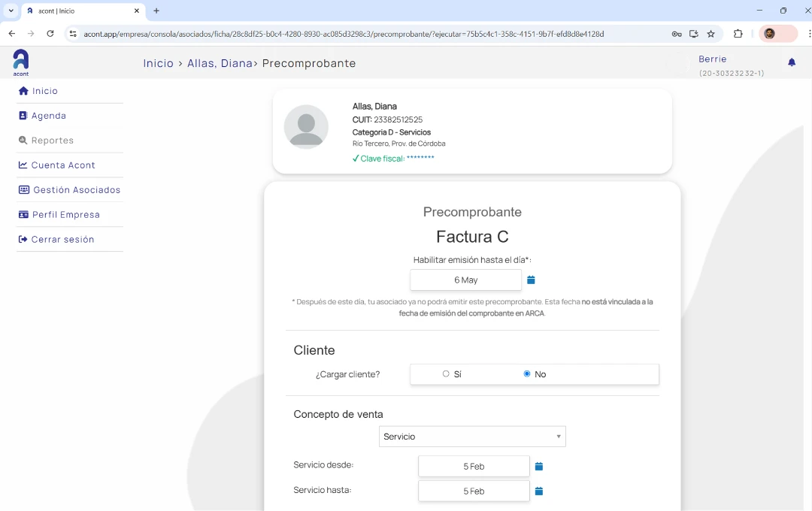The width and height of the screenshot is (812, 511).
Task: Select the Sí radio for ¿Cargar cliente?
Action: [445, 373]
